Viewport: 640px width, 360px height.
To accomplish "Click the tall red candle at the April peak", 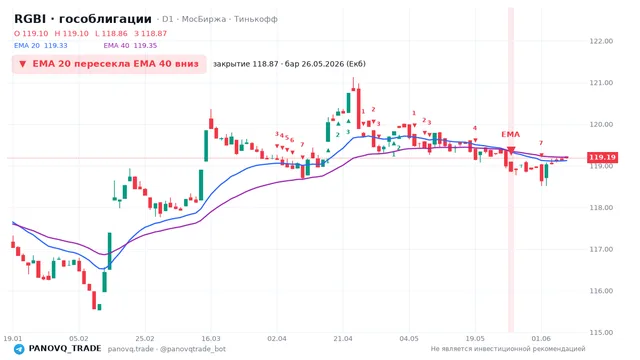I will tap(358, 108).
